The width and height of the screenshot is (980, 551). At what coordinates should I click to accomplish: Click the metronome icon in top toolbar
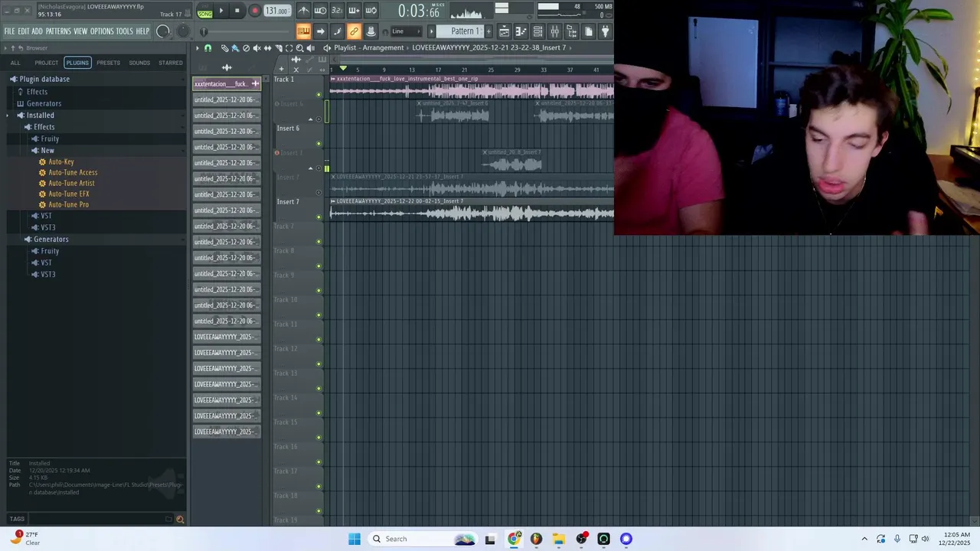tap(304, 11)
